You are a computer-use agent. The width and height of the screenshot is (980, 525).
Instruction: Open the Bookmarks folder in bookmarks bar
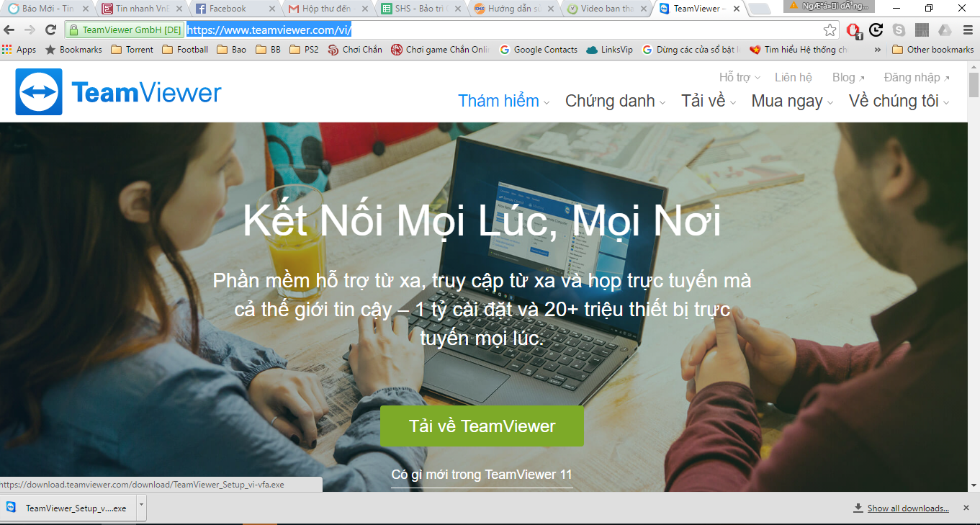pyautogui.click(x=73, y=50)
